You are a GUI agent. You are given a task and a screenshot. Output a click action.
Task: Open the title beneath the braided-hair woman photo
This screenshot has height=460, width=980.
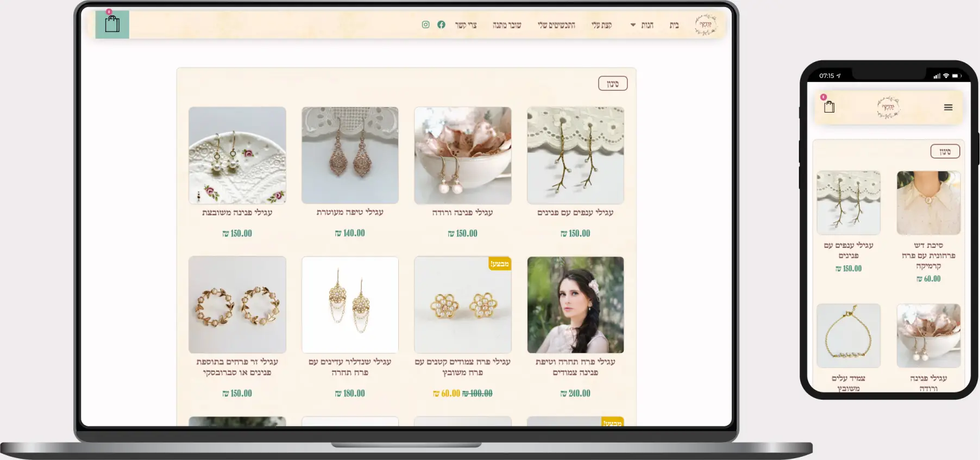point(576,367)
